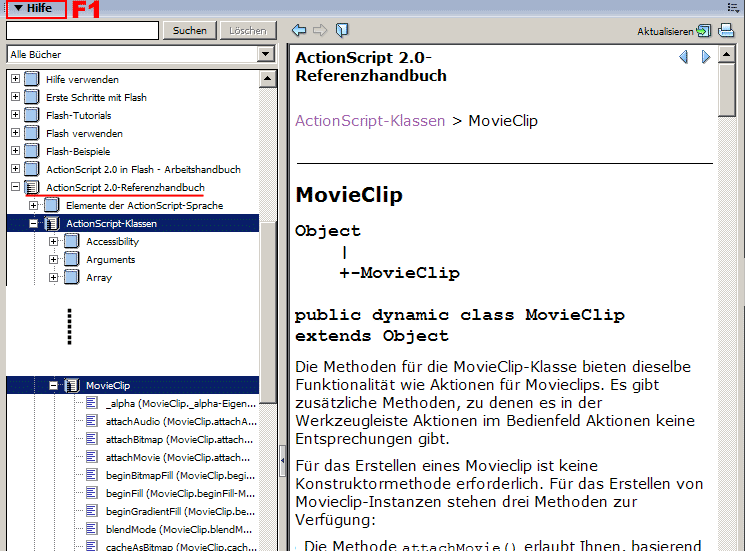
Task: Collapse the Hilfe panel title
Action: (x=33, y=8)
